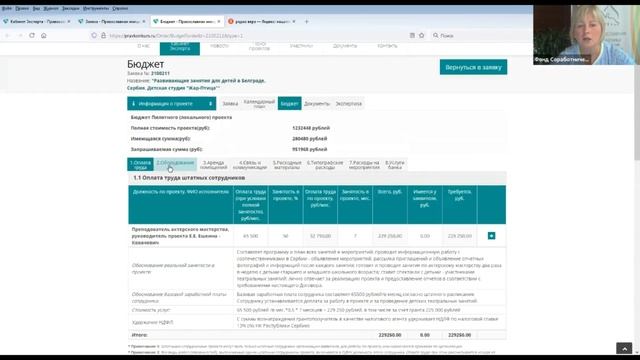Click the 1.1 Оплата труда штатных сотрудников heading
This screenshot has height=360, width=640.
click(x=189, y=178)
